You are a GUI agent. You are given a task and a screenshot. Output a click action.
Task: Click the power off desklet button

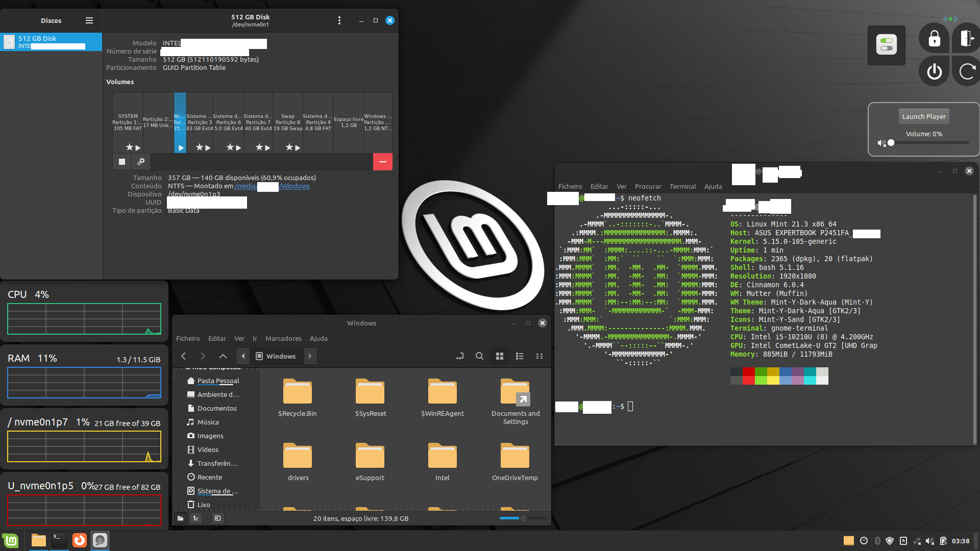[x=934, y=71]
